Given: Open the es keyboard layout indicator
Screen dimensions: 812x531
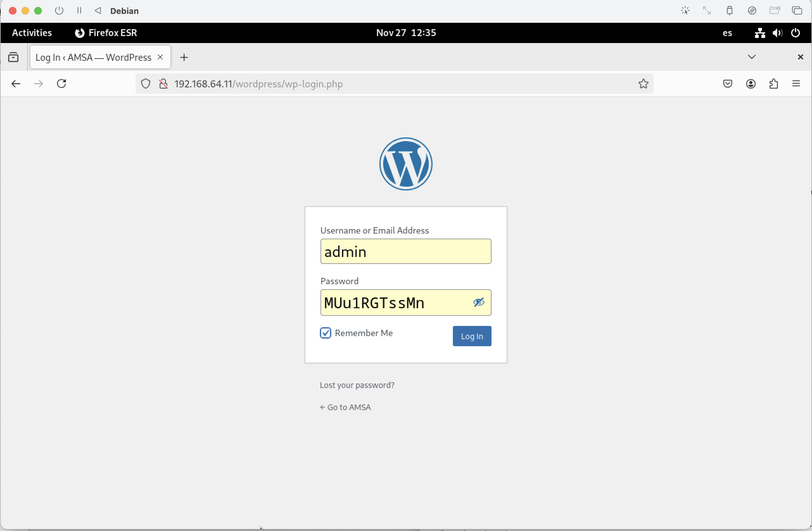Looking at the screenshot, I should point(727,33).
